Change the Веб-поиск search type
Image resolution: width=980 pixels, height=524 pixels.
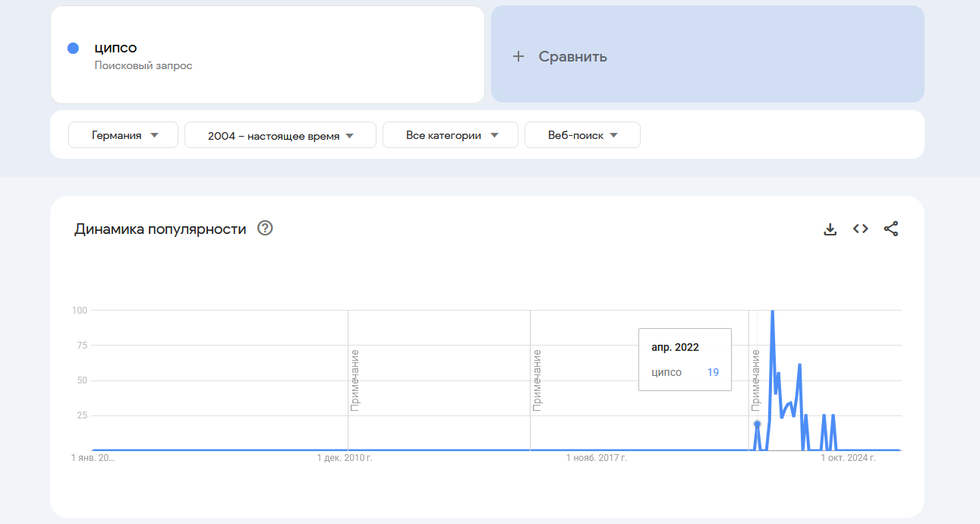click(x=582, y=135)
